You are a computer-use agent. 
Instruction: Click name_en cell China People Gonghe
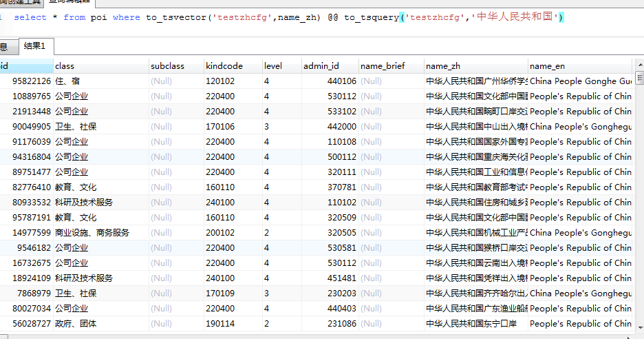(579, 81)
